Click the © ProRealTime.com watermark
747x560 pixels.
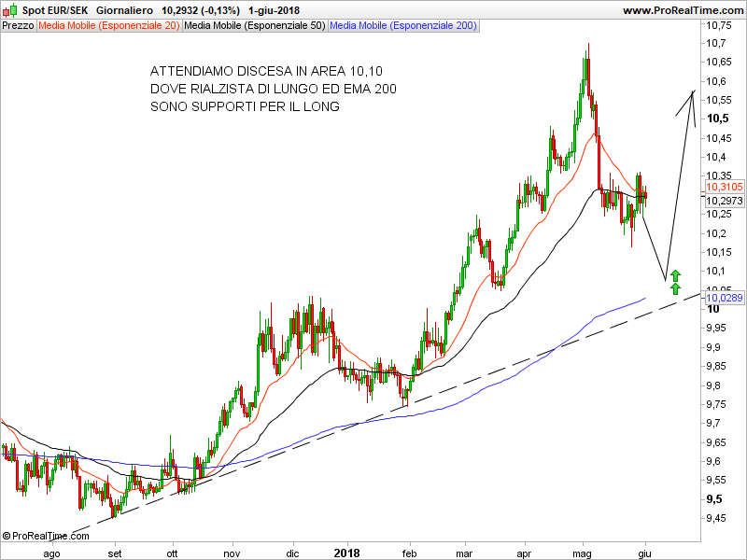click(x=47, y=536)
